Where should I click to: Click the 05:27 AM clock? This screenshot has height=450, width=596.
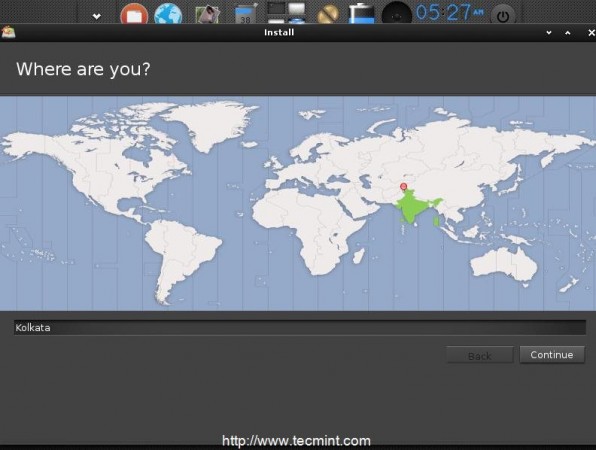[x=450, y=12]
